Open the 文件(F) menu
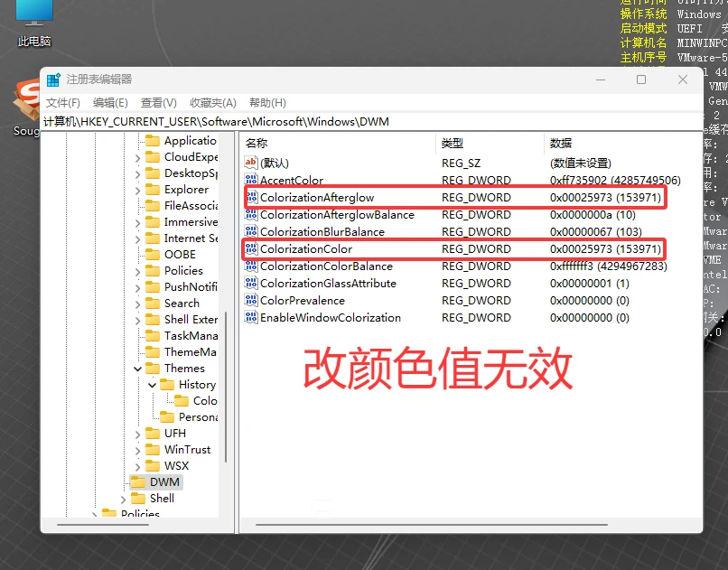 coord(62,103)
